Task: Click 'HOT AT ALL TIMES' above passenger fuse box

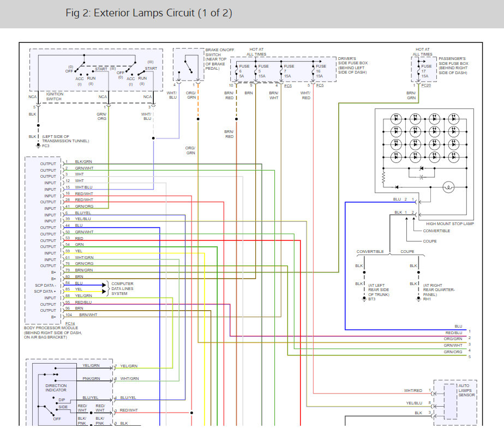Action: [x=422, y=52]
